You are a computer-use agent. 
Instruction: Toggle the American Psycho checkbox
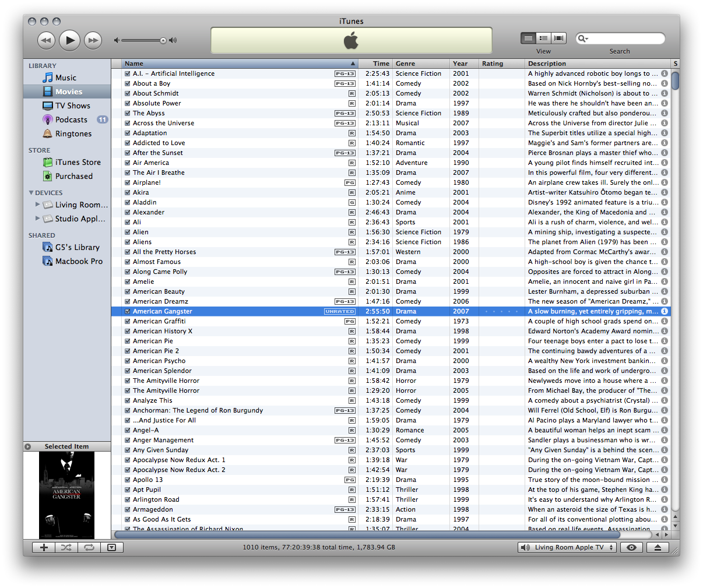127,361
